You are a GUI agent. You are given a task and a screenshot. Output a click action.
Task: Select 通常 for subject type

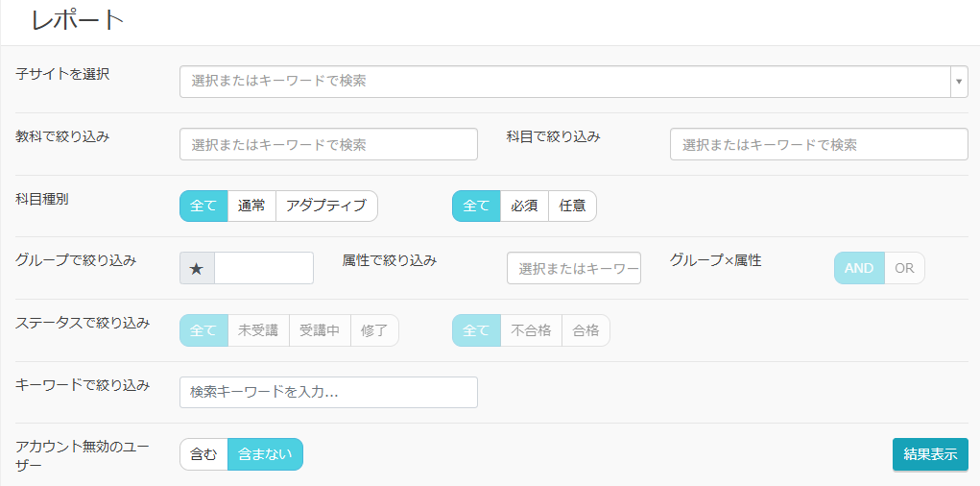251,207
